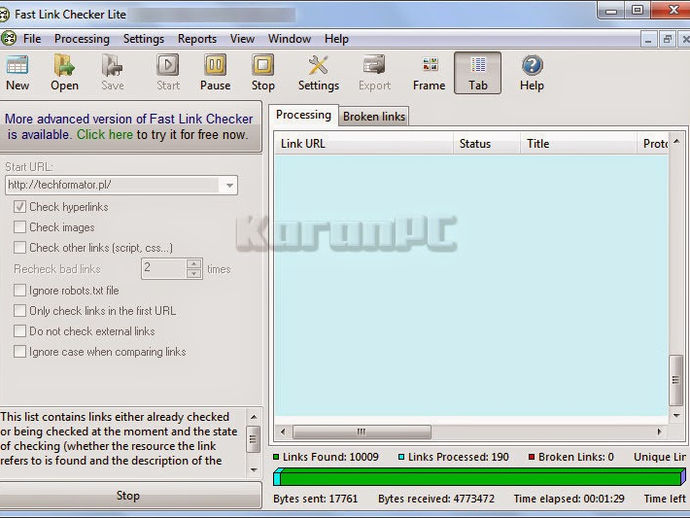Open the Help menu
This screenshot has width=690, height=518.
(337, 39)
